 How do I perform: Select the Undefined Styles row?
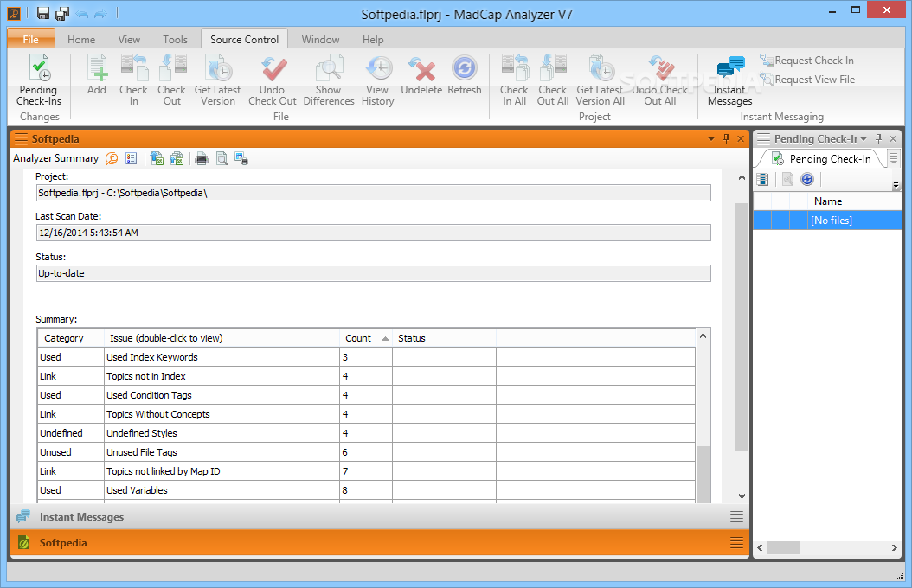[366, 433]
